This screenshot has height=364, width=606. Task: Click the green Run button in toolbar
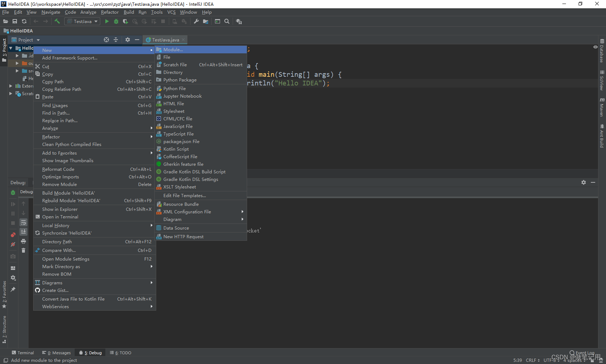107,22
